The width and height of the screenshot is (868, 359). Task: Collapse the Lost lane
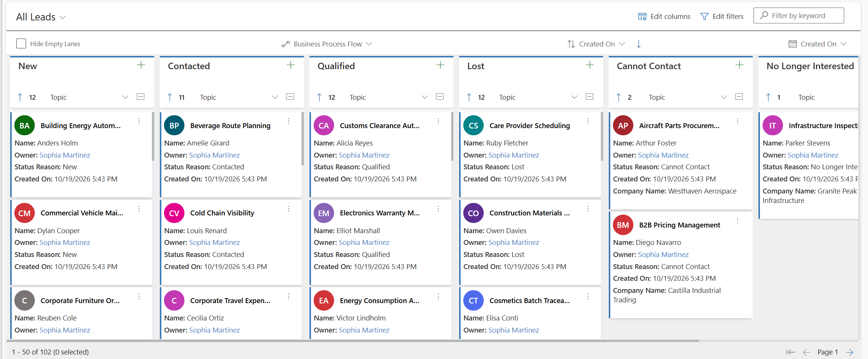(x=589, y=97)
